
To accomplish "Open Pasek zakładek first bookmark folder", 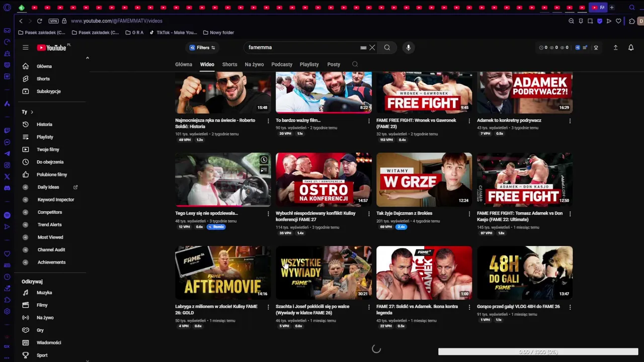I will click(41, 32).
